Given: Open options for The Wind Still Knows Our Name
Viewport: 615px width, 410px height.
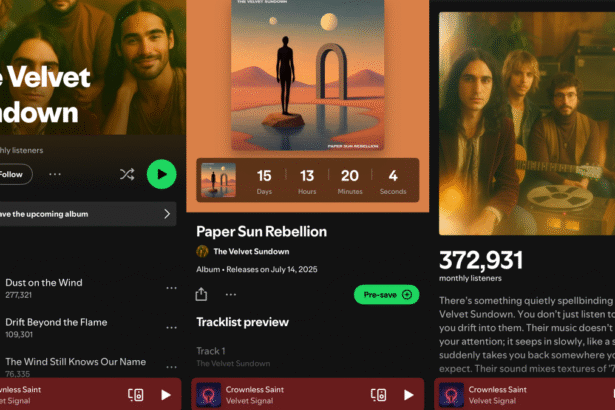Looking at the screenshot, I should [171, 367].
